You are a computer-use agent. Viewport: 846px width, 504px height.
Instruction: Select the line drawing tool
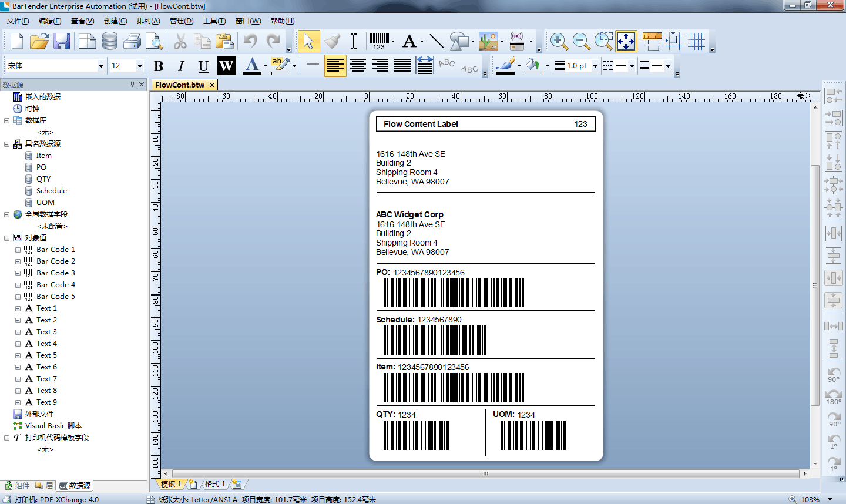436,41
